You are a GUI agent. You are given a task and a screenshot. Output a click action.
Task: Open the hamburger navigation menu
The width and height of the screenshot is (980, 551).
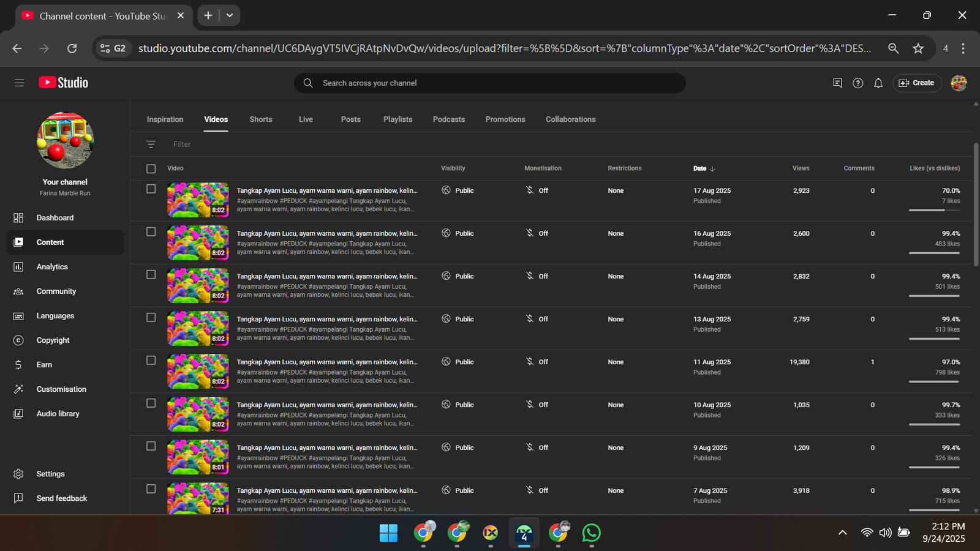19,83
